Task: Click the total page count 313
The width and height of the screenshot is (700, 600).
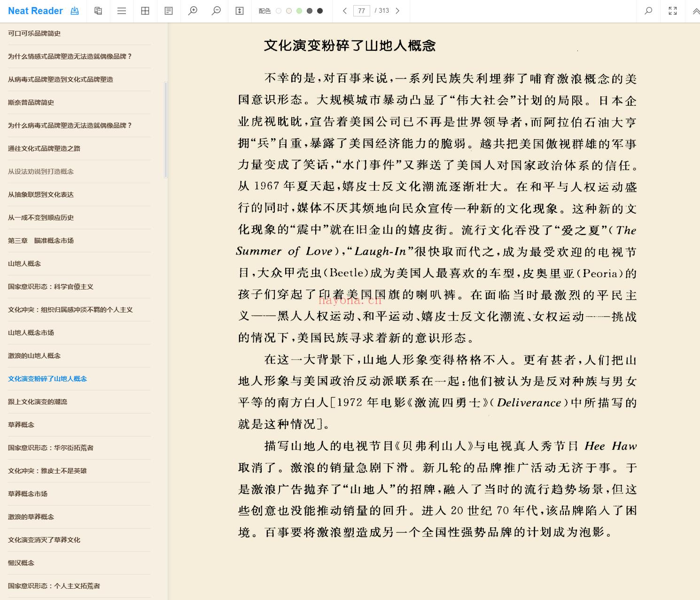Action: tap(384, 11)
